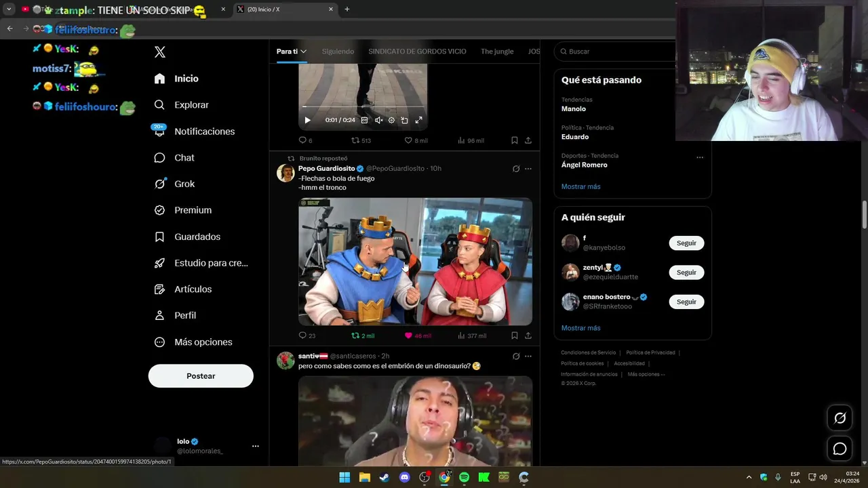This screenshot has height=488, width=868.
Task: Follow zentyl @ezequielduartte
Action: 686,272
